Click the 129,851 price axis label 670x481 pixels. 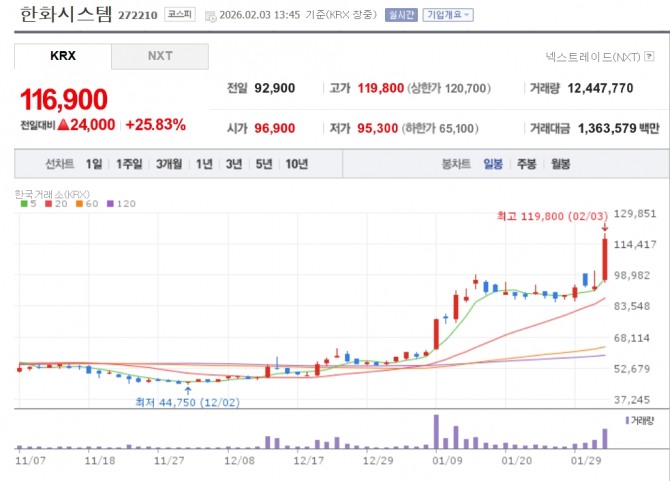click(635, 214)
